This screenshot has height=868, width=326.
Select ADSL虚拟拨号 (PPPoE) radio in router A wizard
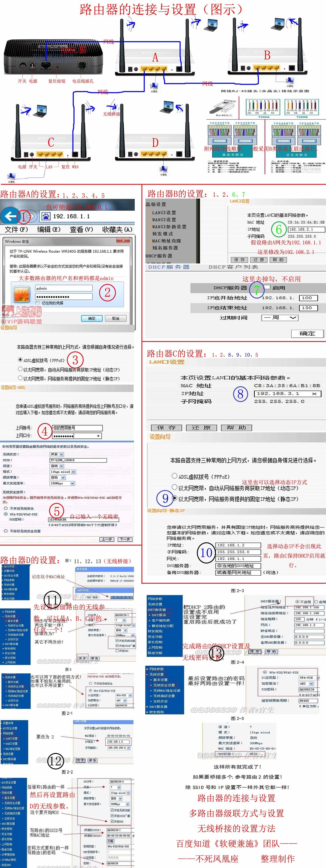[x=20, y=360]
